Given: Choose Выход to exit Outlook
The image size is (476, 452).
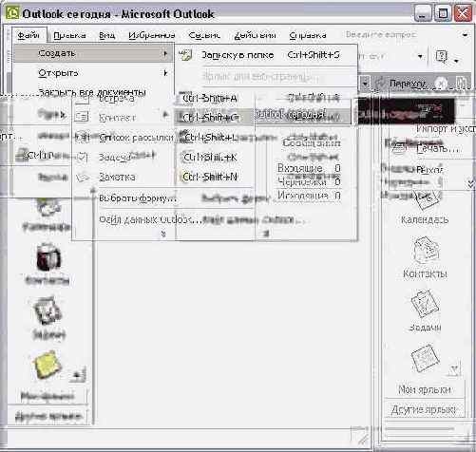Looking at the screenshot, I should pyautogui.click(x=429, y=170).
